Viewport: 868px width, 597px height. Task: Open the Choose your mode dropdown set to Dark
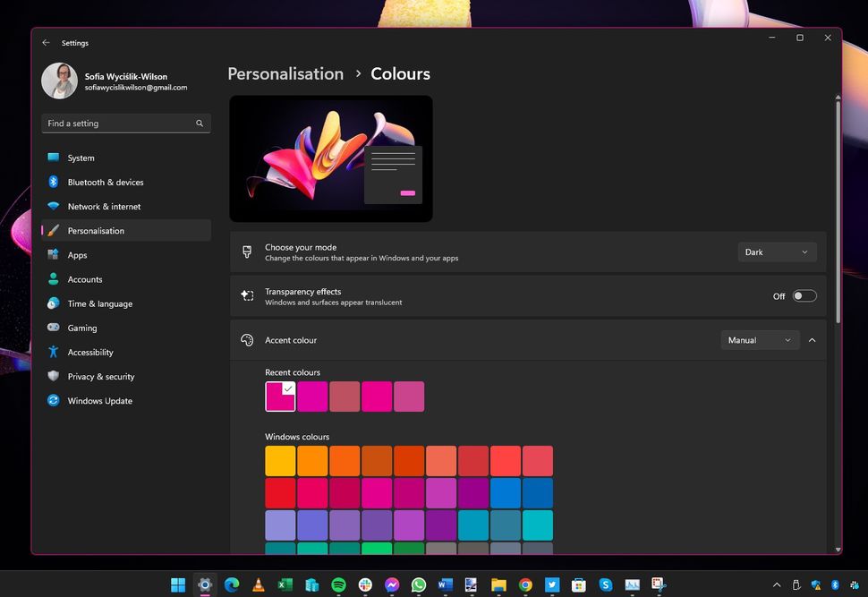(776, 252)
